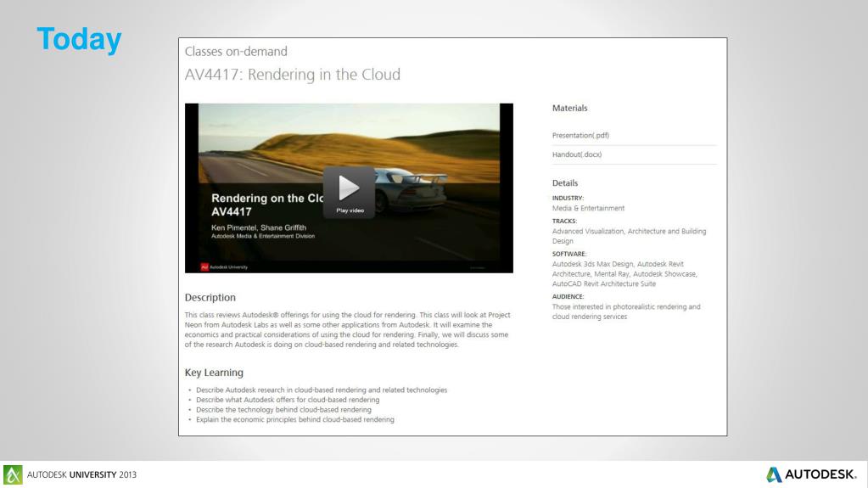Select the 'Today' slide heading
Viewport: 868px width, 488px height.
point(79,40)
